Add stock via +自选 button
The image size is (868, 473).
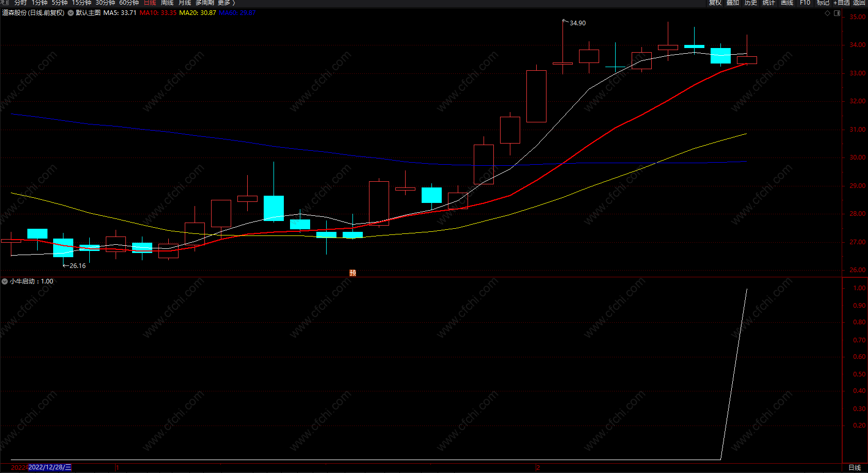pos(842,3)
